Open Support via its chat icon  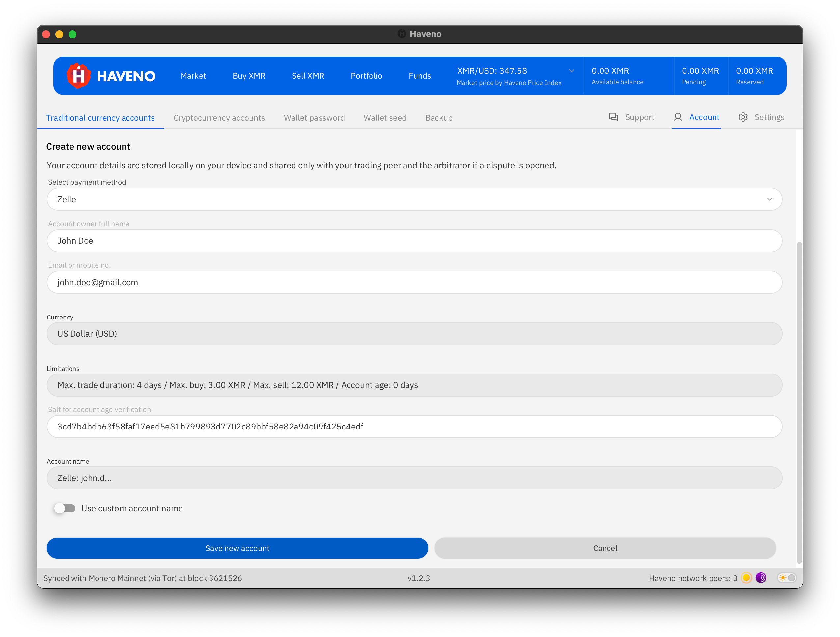pos(613,117)
